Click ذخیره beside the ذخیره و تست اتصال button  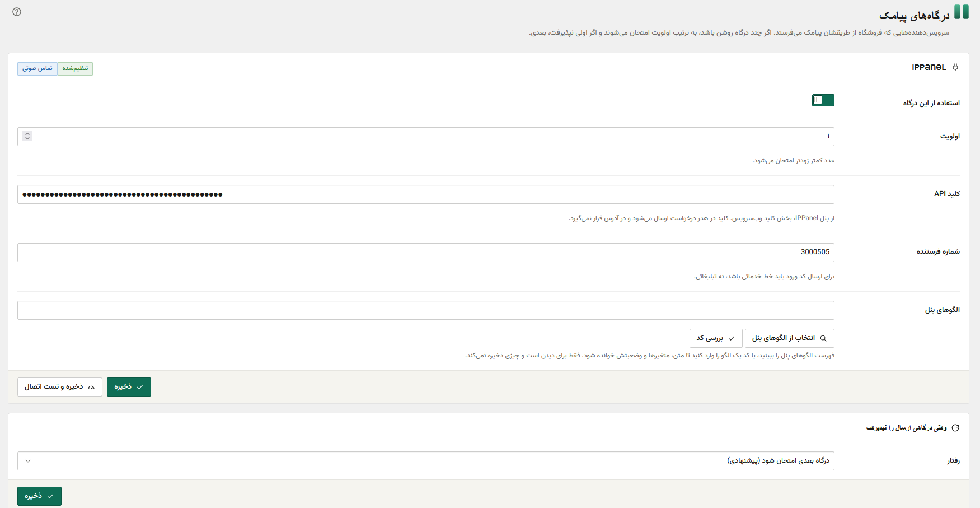(x=129, y=387)
